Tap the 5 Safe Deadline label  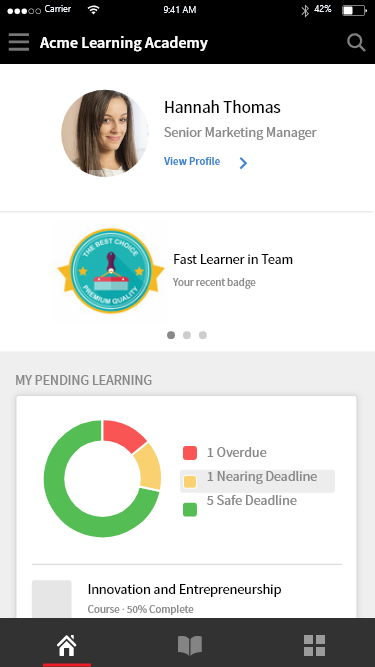pyautogui.click(x=252, y=500)
